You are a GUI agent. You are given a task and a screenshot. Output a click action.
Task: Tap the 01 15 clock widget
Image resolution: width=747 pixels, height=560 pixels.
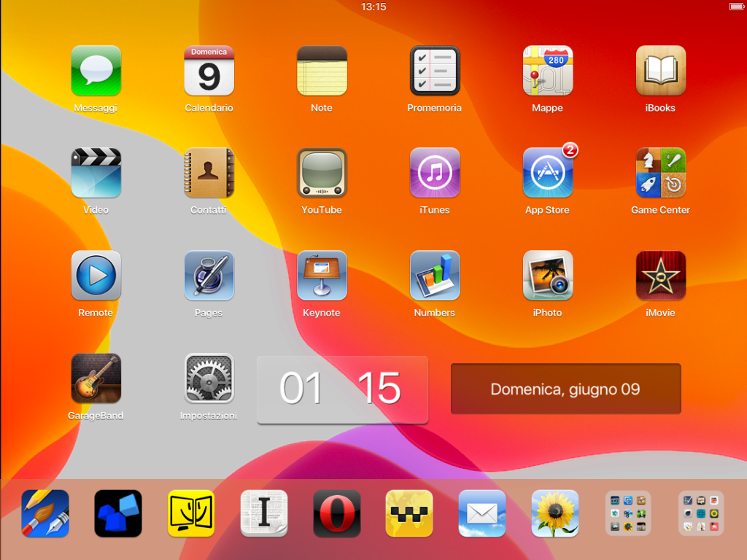(342, 389)
